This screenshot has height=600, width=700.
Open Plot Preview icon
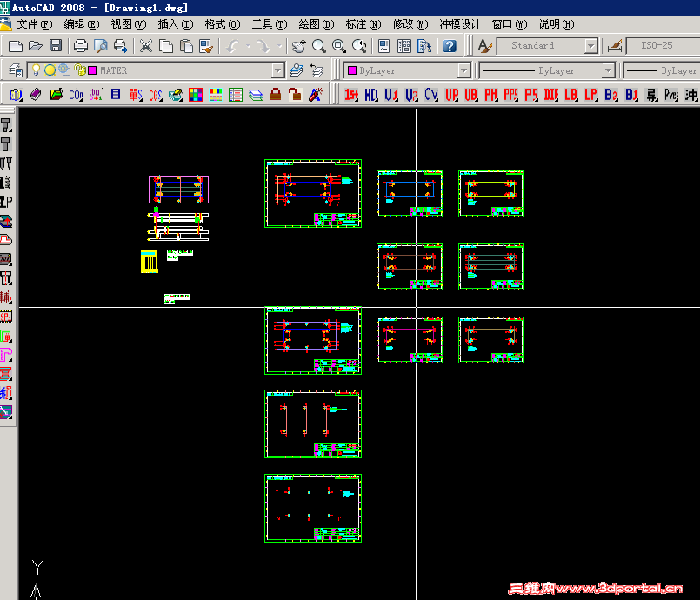tap(101, 46)
